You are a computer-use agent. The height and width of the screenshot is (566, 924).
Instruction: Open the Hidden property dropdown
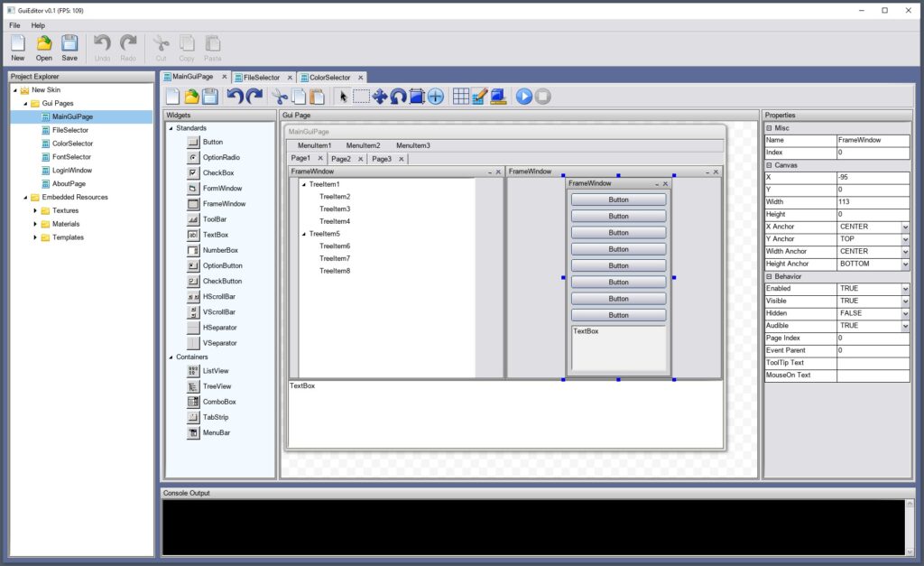905,313
